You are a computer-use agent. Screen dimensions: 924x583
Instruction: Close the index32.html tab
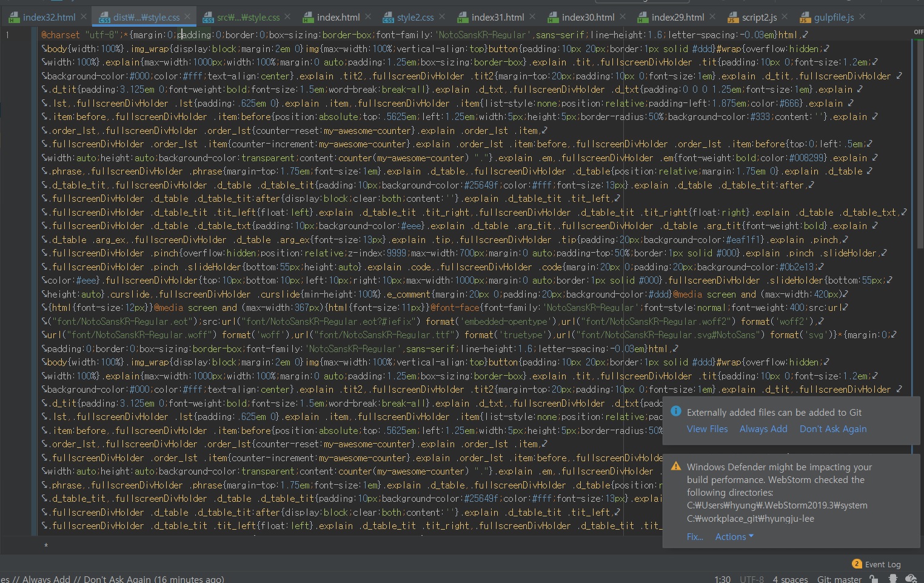click(x=84, y=16)
